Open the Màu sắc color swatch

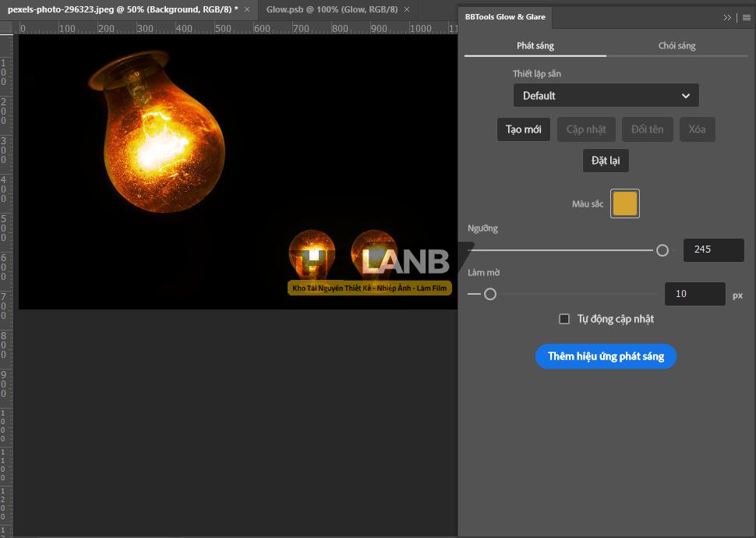click(625, 204)
